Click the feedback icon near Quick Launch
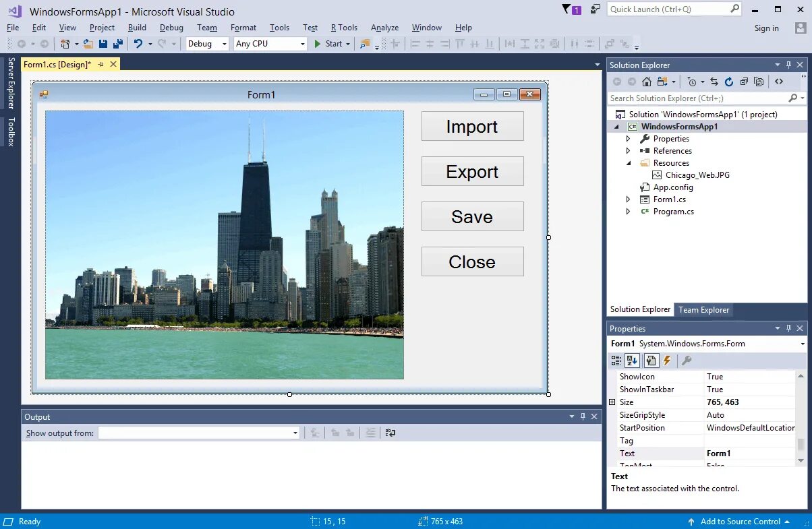 pyautogui.click(x=595, y=9)
